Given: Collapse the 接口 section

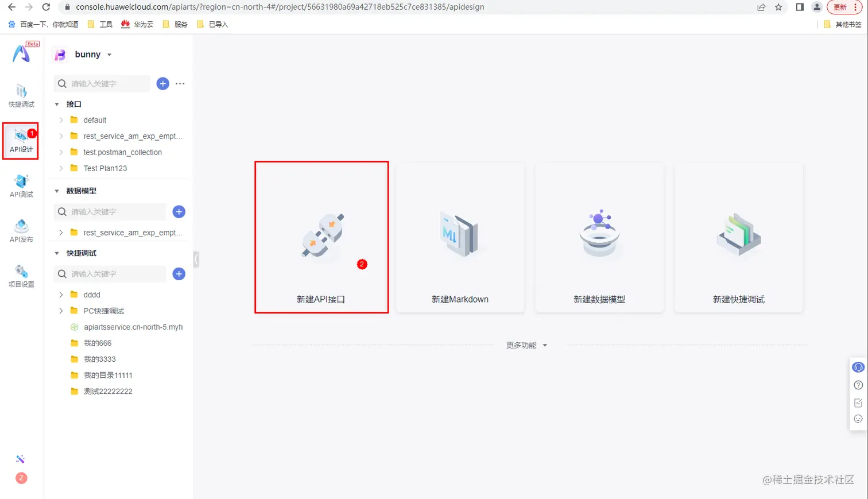Looking at the screenshot, I should 57,105.
